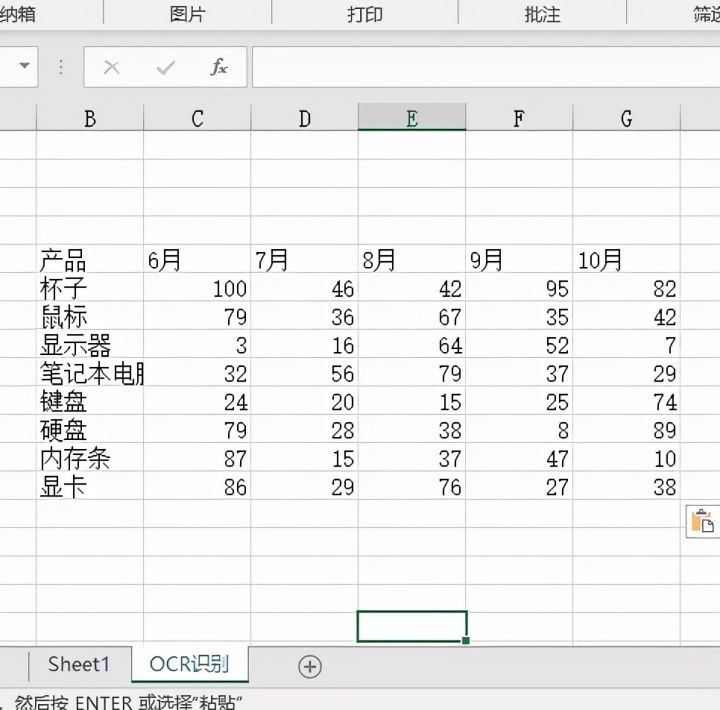Add a new sheet with plus icon
The width and height of the screenshot is (720, 710).
pos(310,666)
